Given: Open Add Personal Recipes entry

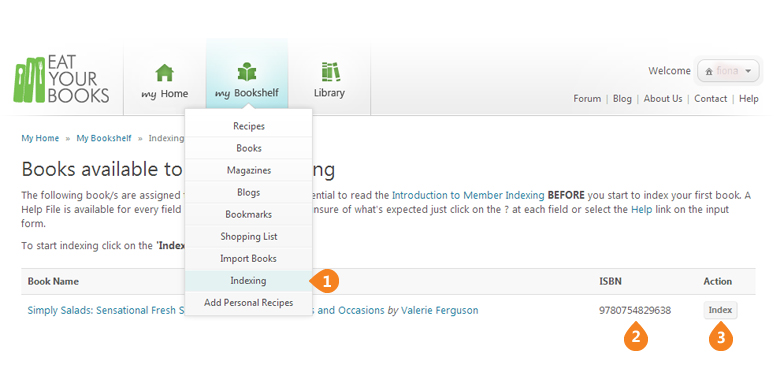Looking at the screenshot, I should coord(249,302).
